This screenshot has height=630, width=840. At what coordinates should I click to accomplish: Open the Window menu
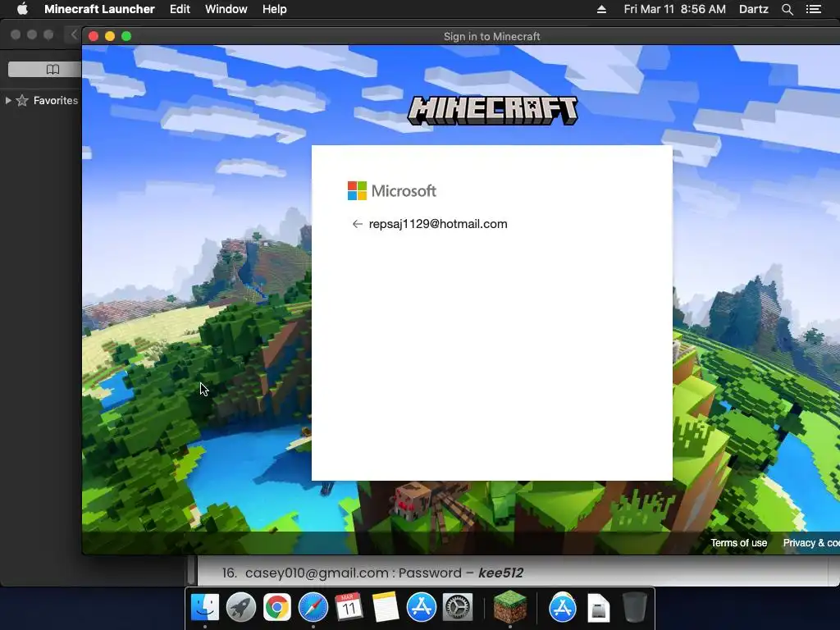pos(226,9)
